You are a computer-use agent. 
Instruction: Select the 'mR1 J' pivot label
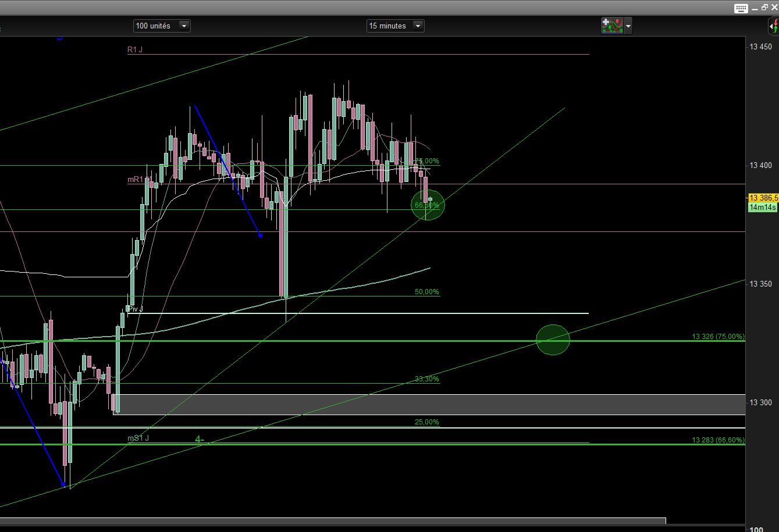tap(139, 180)
